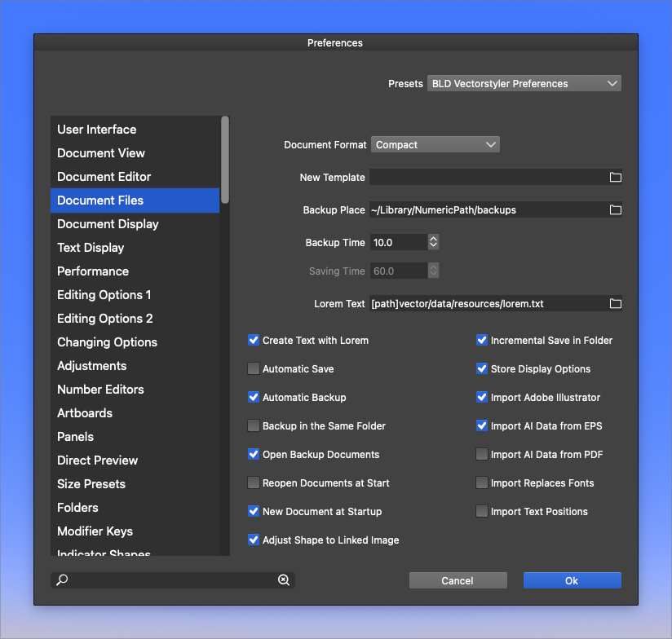
Task: Click the Backup Time stepper arrows
Action: (434, 242)
